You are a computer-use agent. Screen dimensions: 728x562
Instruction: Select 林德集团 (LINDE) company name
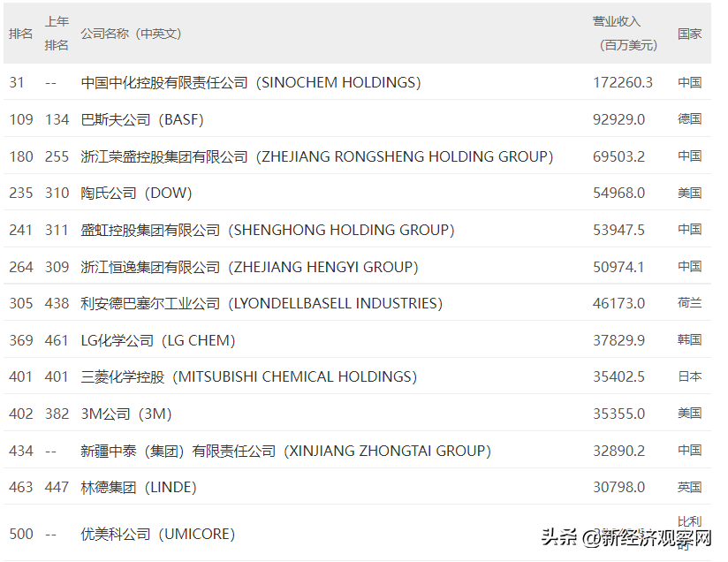[x=139, y=487]
